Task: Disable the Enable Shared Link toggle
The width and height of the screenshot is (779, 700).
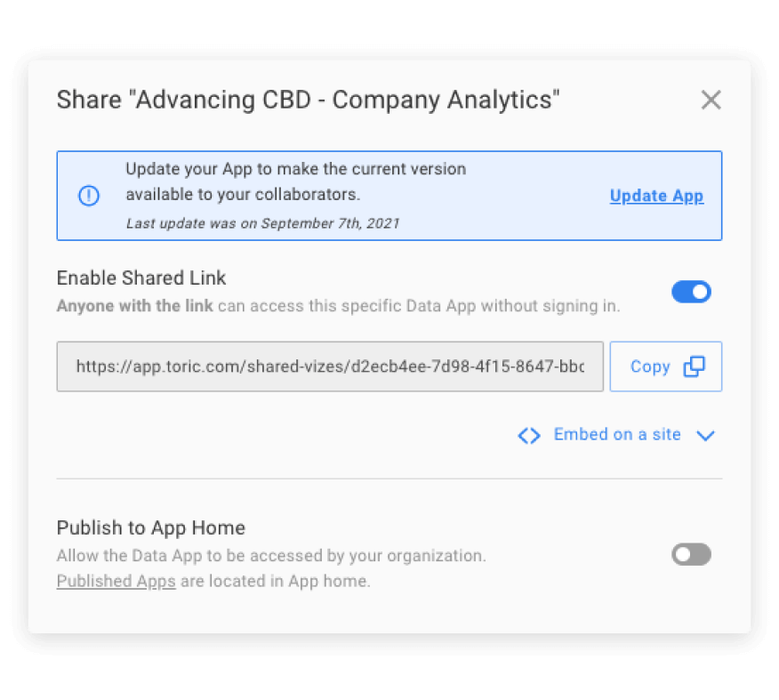Action: coord(691,292)
